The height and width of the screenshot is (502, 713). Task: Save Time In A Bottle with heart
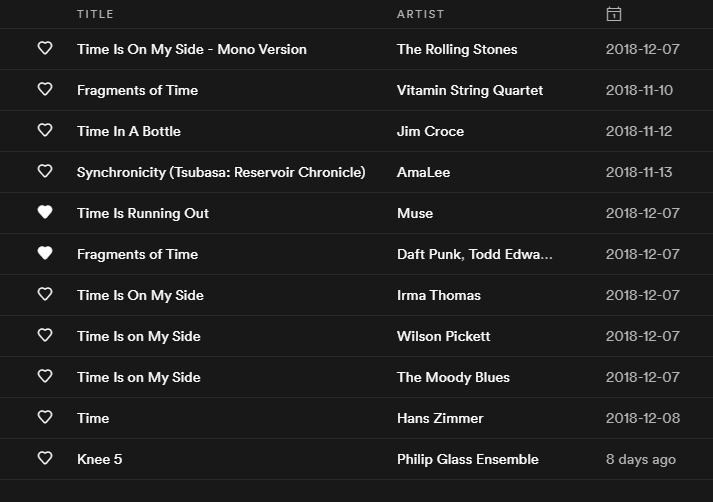tap(45, 131)
